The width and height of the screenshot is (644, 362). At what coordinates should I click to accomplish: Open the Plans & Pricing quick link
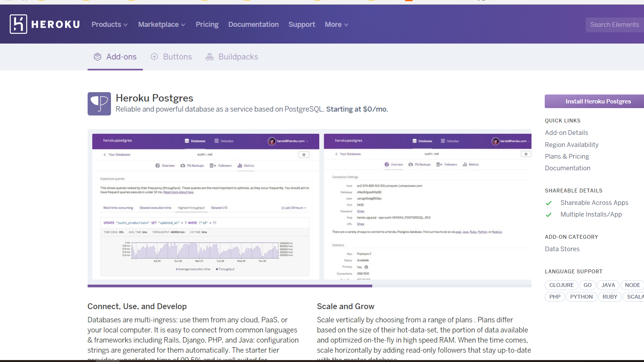tap(567, 156)
